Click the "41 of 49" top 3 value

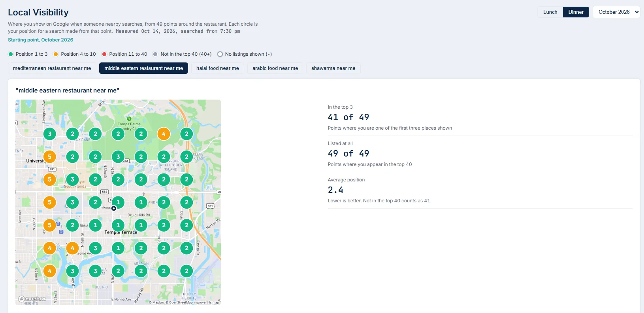coord(348,117)
